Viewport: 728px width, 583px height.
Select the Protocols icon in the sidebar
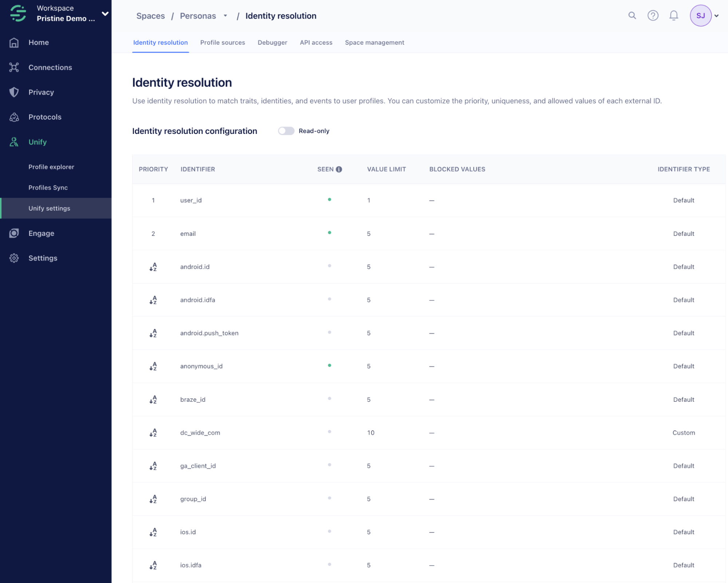[x=14, y=117]
